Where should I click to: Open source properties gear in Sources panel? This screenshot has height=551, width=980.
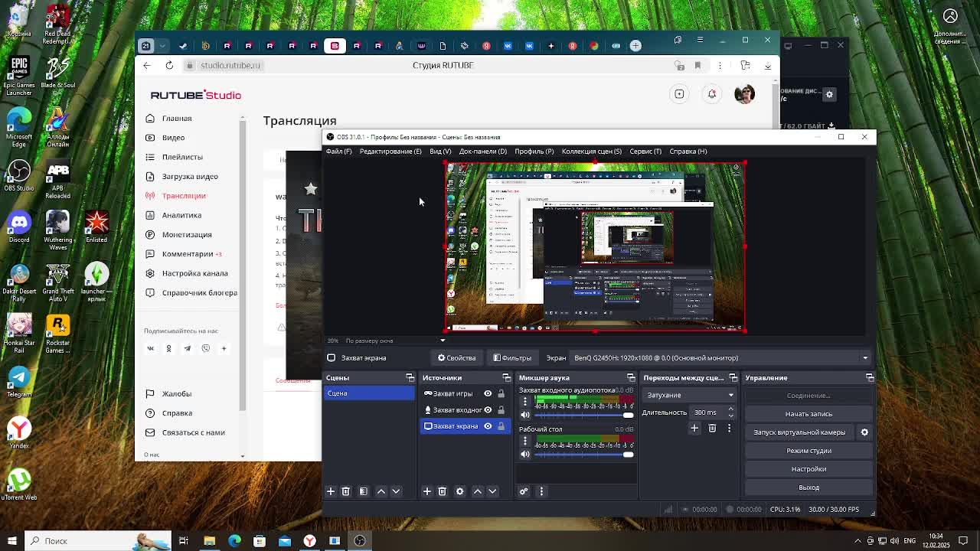click(x=460, y=491)
